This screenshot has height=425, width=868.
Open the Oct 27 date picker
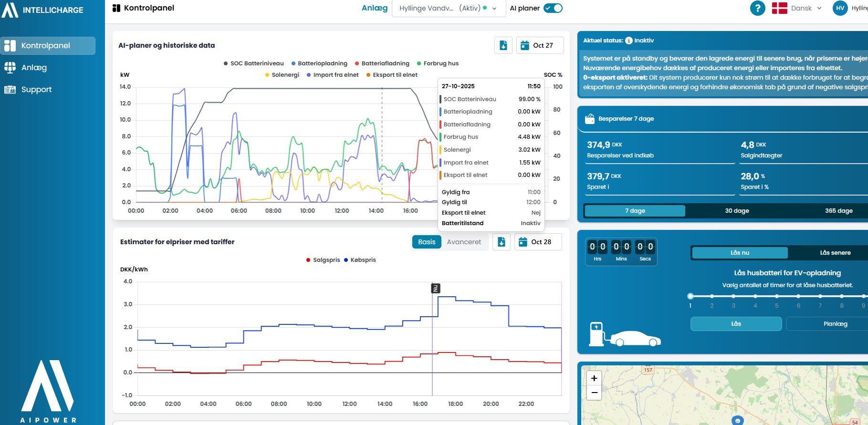(540, 45)
